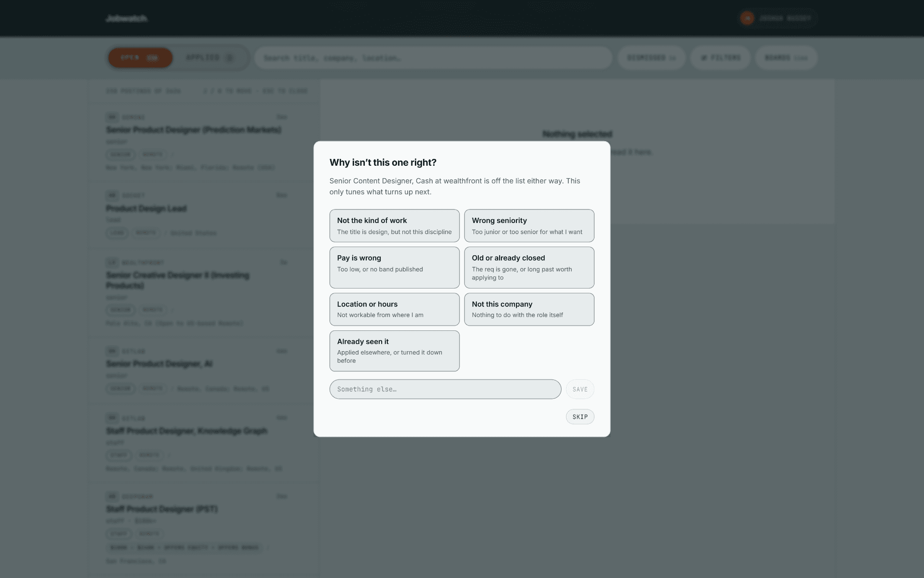Open the 'Product Design Lead' posting
The image size is (924, 578).
204,215
